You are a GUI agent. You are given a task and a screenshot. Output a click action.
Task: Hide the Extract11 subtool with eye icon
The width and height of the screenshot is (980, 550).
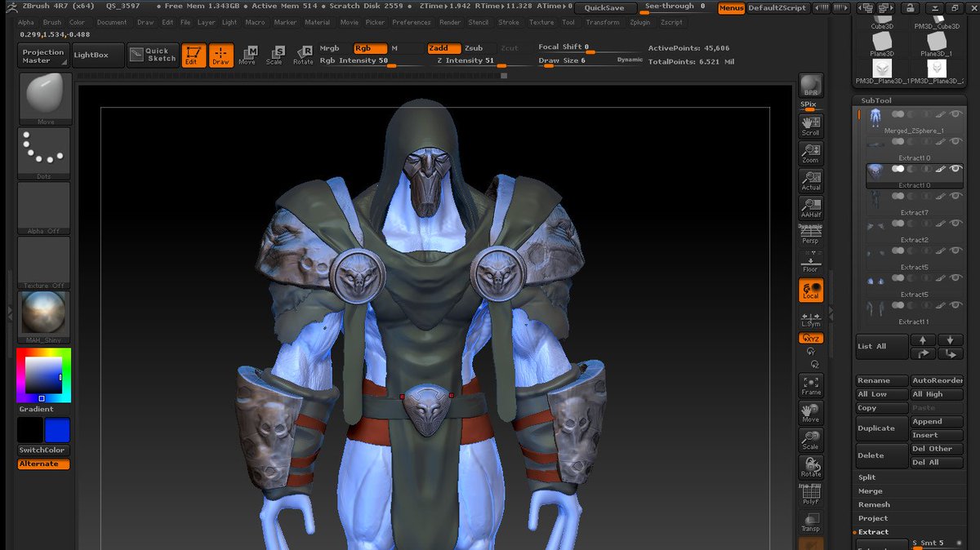click(x=955, y=305)
